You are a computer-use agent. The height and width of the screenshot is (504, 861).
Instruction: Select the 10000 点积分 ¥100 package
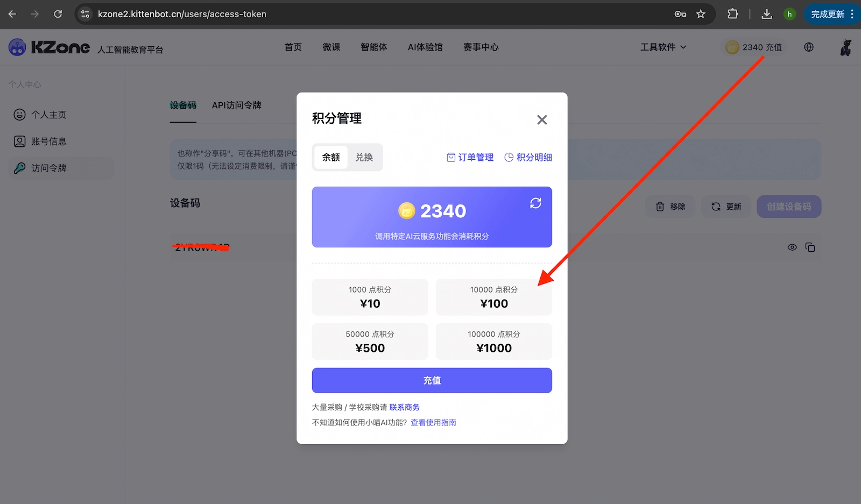pos(493,297)
